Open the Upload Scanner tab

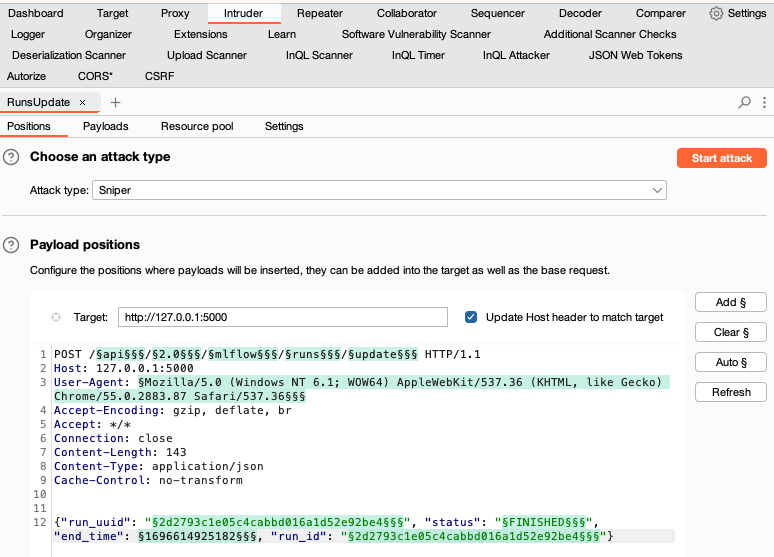207,55
